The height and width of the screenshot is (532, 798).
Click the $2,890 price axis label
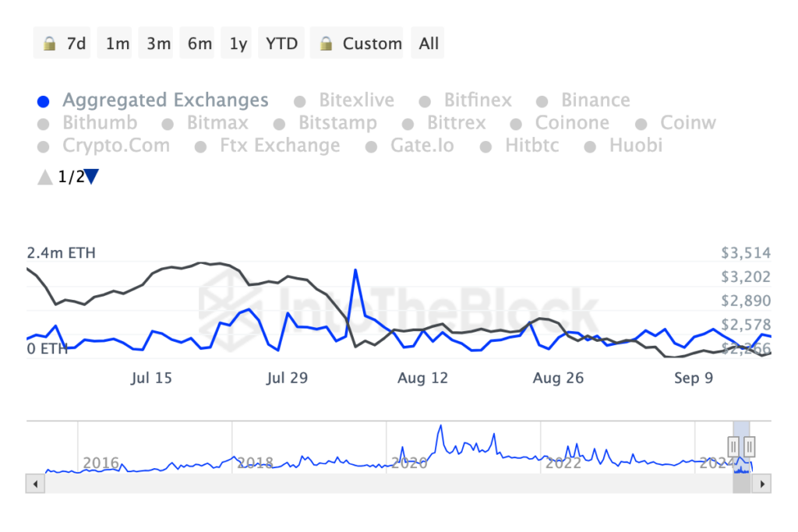[x=746, y=301]
